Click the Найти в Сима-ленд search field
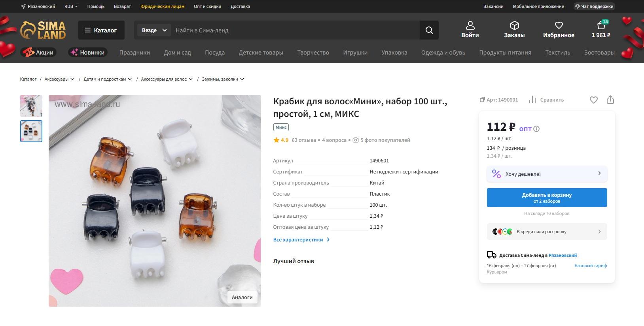The image size is (644, 326). (295, 30)
